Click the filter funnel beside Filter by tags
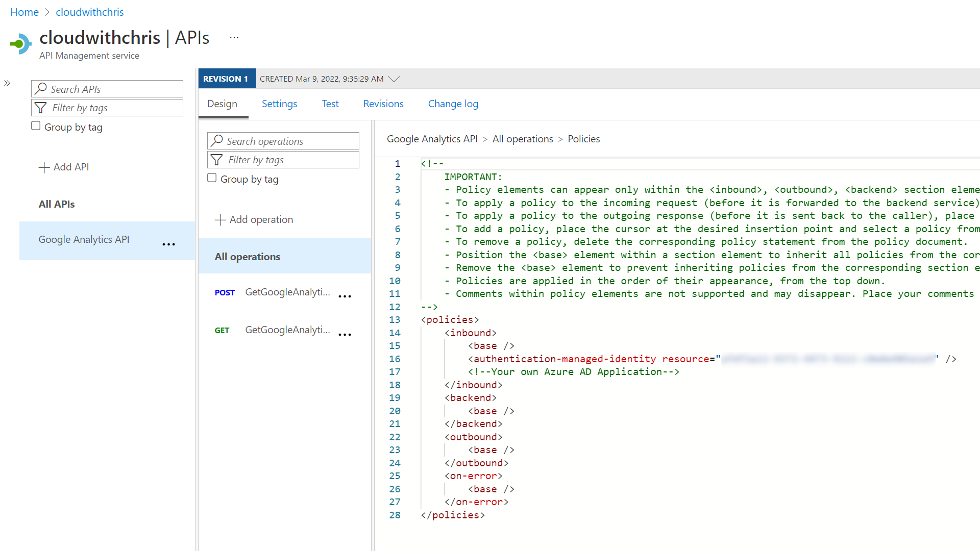Viewport: 980px width, 551px height. click(40, 108)
